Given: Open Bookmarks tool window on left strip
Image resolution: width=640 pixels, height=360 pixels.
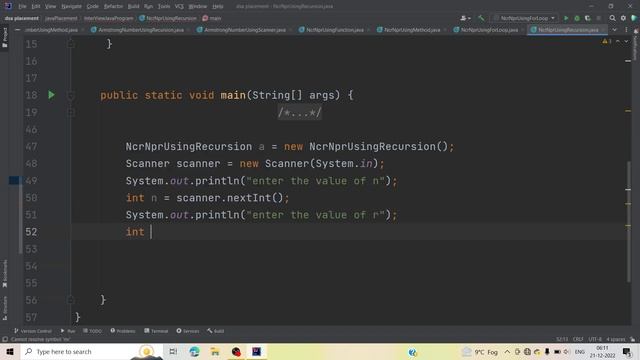Looking at the screenshot, I should pyautogui.click(x=4, y=273).
